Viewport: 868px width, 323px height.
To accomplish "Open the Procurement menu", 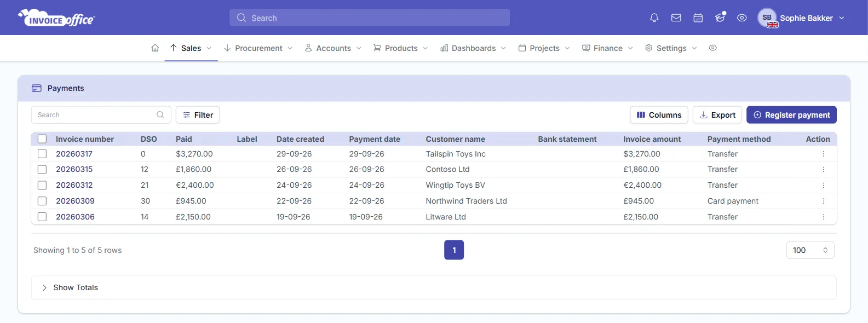I will pyautogui.click(x=258, y=48).
